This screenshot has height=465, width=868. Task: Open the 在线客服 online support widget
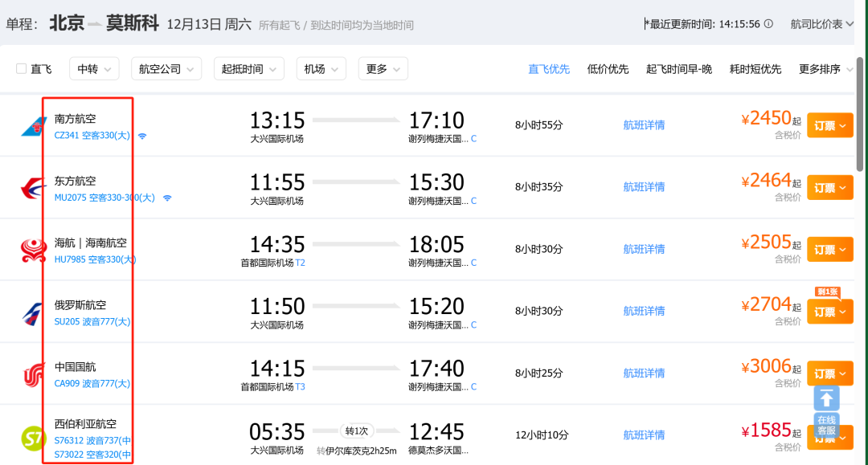(826, 425)
